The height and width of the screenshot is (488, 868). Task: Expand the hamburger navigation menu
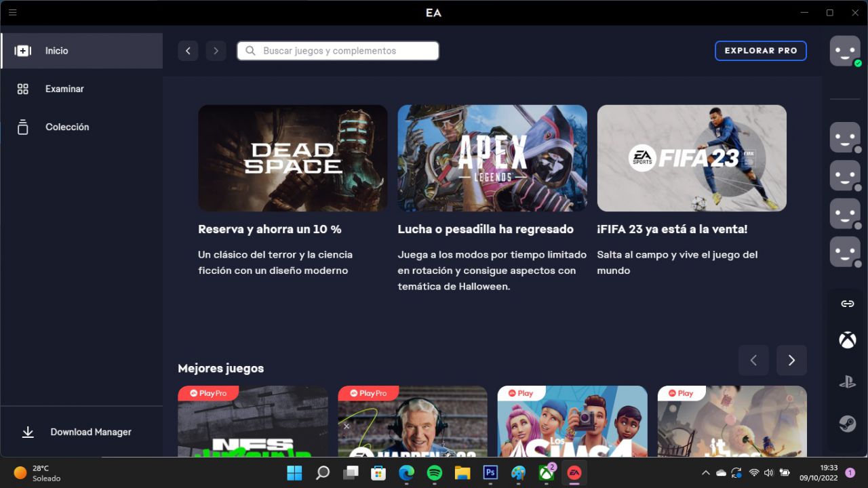[x=12, y=12]
